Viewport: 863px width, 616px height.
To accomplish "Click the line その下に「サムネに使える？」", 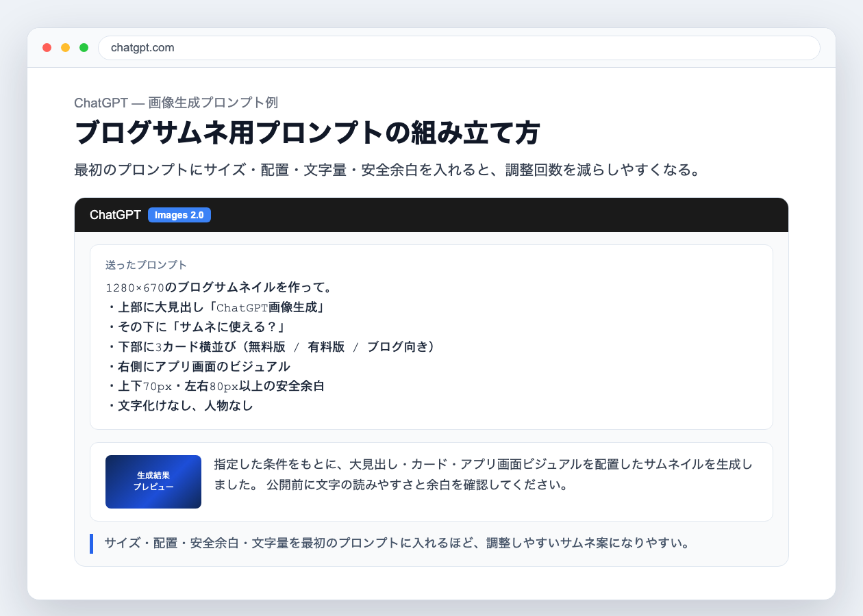I will click(196, 326).
